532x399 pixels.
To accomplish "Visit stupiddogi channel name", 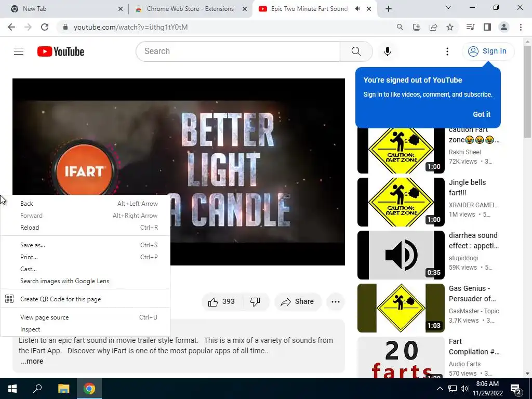I will tap(463, 258).
